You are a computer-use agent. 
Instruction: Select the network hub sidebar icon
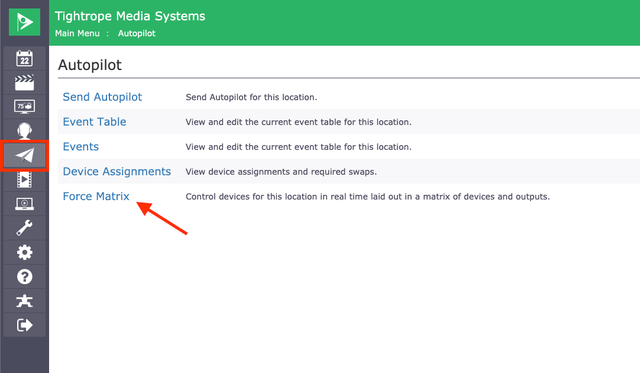24,301
